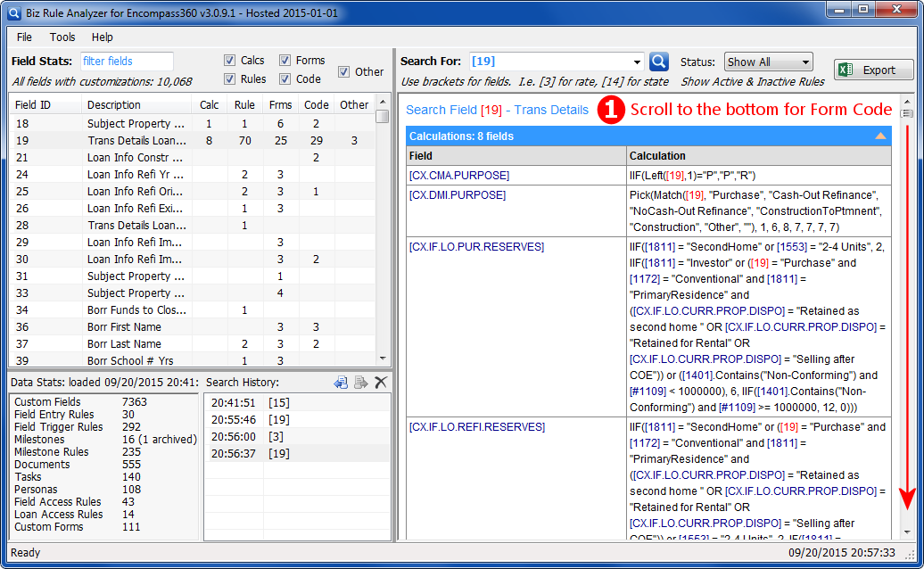Select field row 18 Subject Property
The height and width of the screenshot is (569, 924).
click(193, 124)
